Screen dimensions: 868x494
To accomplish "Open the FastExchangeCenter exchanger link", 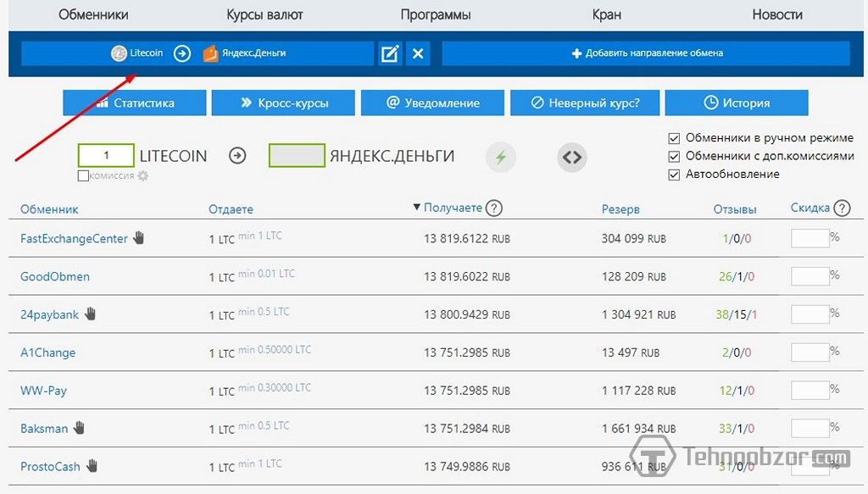I will [x=75, y=238].
